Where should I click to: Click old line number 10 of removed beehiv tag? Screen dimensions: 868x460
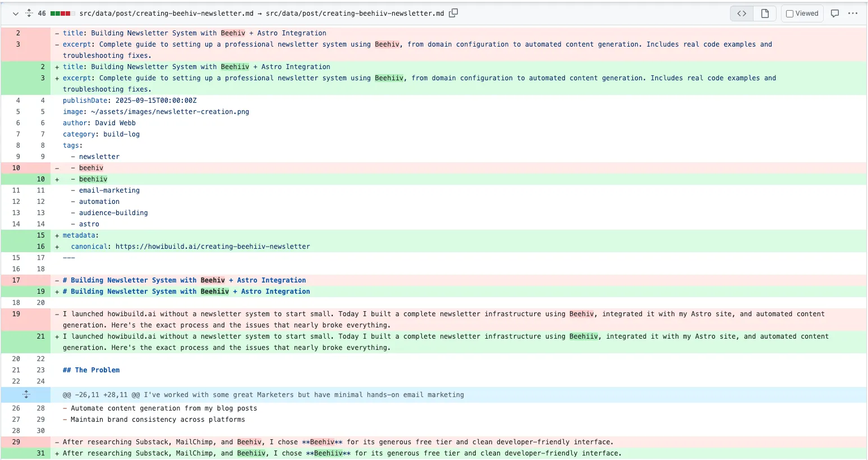point(16,168)
